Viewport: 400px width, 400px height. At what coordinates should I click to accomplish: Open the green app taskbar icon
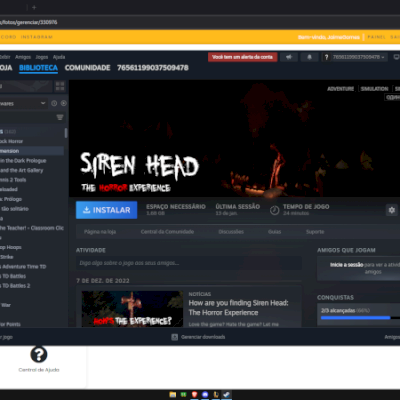click(x=183, y=395)
